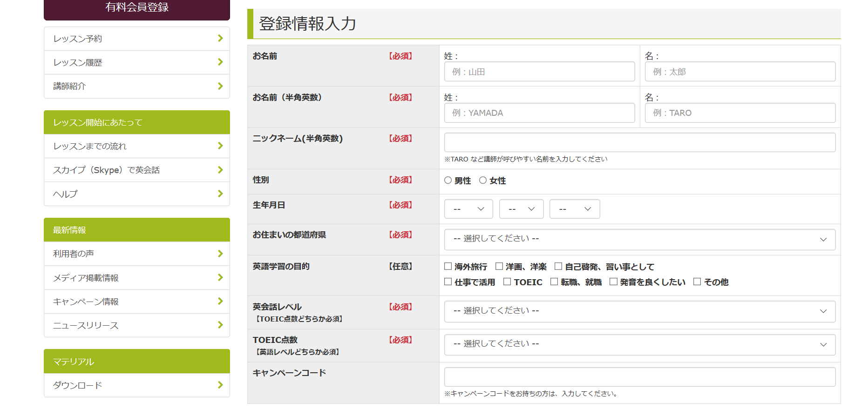Open the レッスンまでの流れ menu item
This screenshot has width=868, height=416.
coord(136,146)
